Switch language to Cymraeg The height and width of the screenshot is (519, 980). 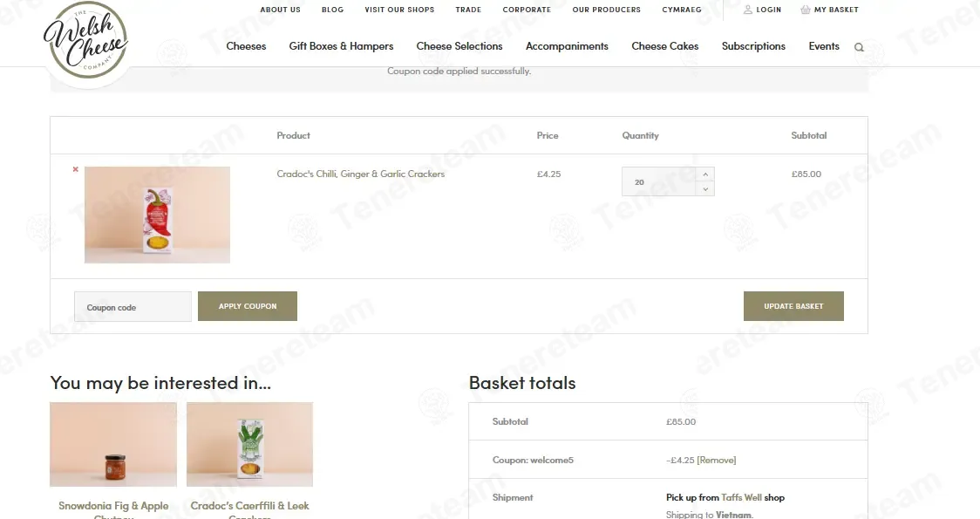[682, 10]
